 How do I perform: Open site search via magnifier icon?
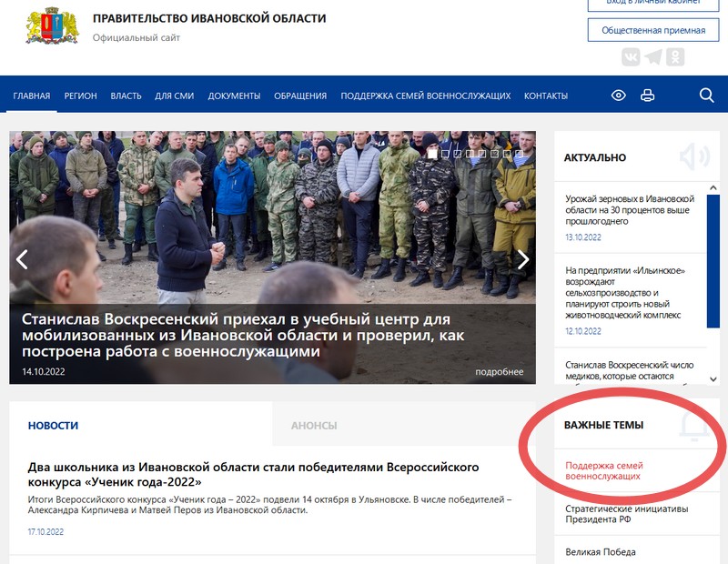click(706, 96)
